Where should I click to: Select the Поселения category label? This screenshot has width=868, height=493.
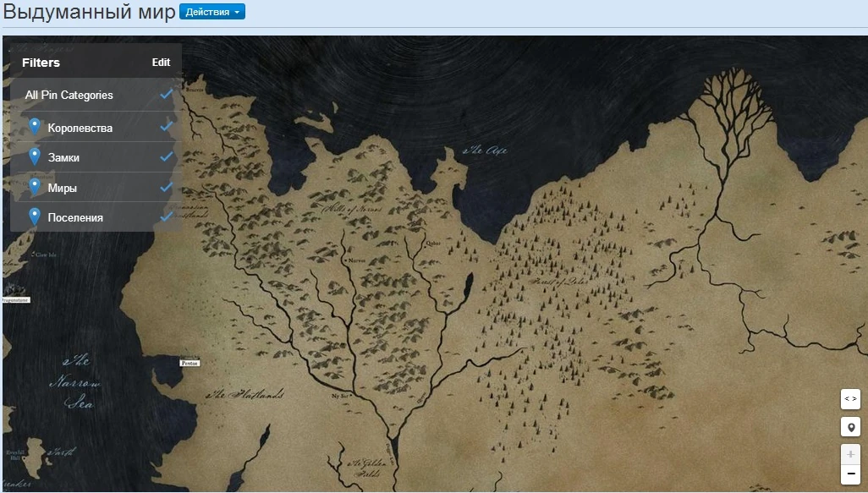tap(75, 218)
